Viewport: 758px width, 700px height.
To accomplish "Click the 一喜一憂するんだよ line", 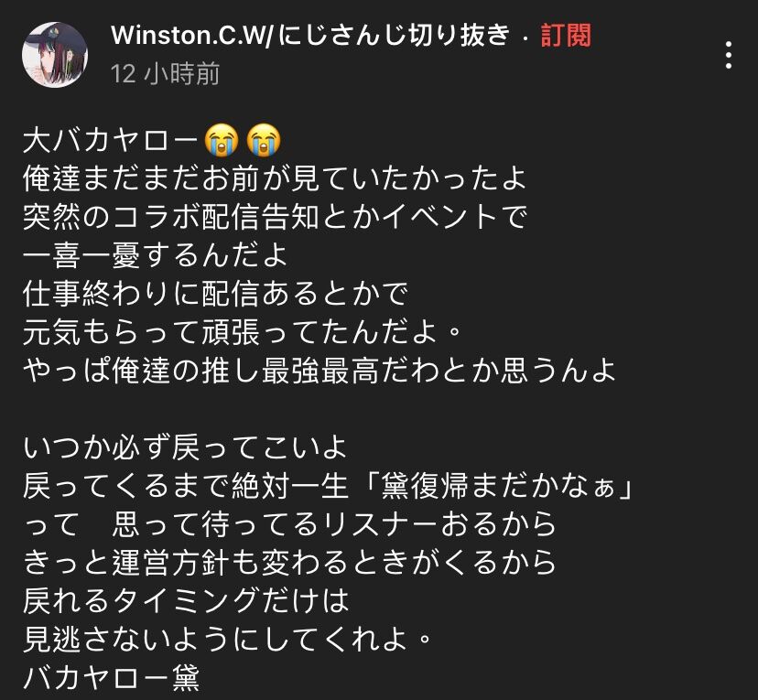I will pyautogui.click(x=156, y=255).
